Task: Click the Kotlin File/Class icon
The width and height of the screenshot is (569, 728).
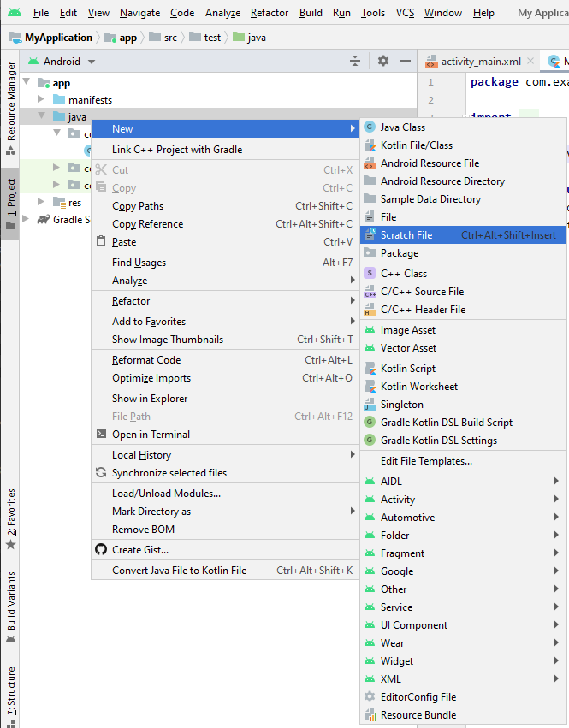Action: point(370,145)
